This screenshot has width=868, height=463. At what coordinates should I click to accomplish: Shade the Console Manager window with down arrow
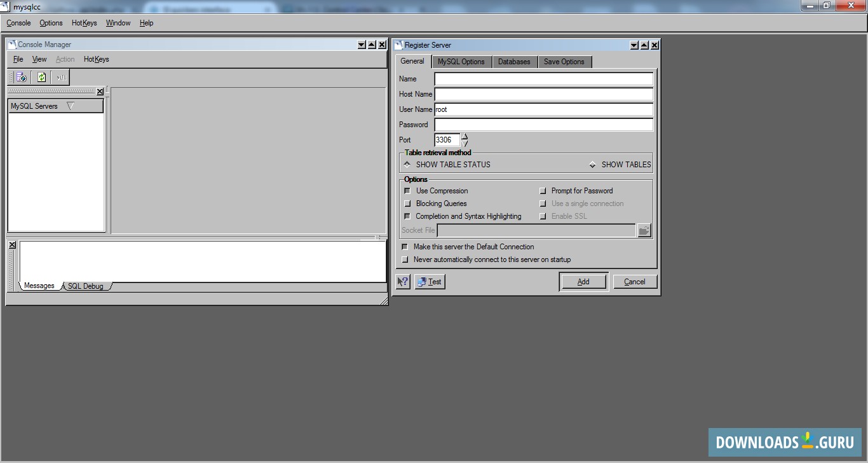(362, 45)
